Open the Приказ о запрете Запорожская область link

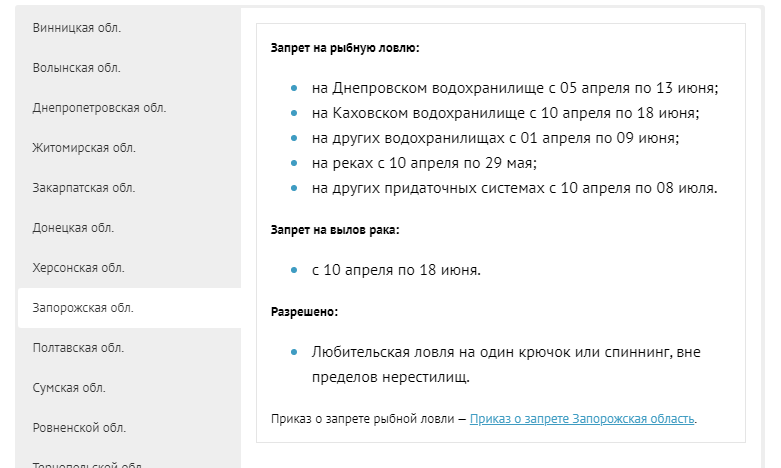click(x=582, y=419)
